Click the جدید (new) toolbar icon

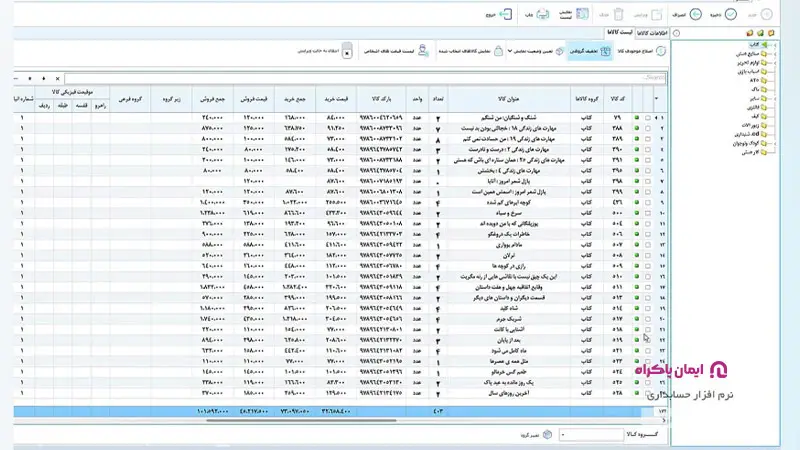click(766, 15)
